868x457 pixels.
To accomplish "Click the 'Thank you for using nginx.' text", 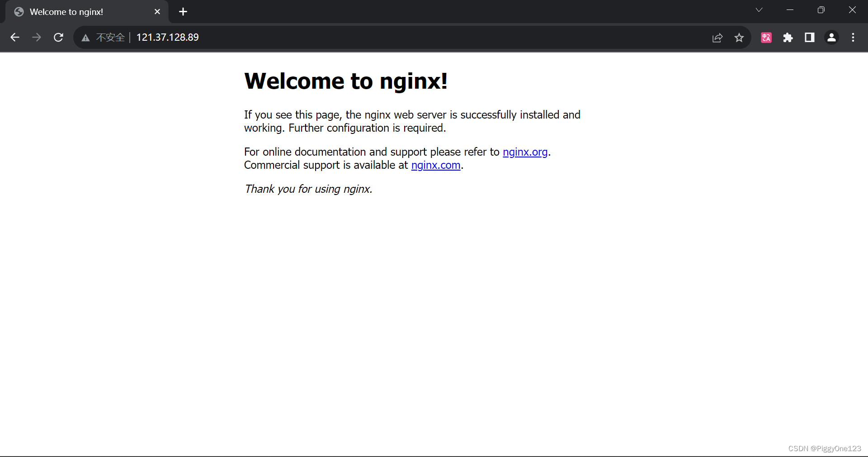I will [308, 189].
